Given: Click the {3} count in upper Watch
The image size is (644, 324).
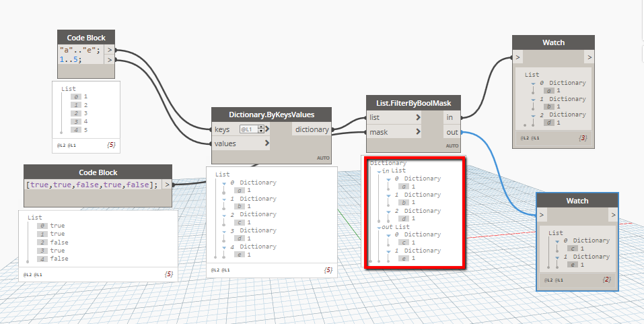Looking at the screenshot, I should [x=582, y=139].
